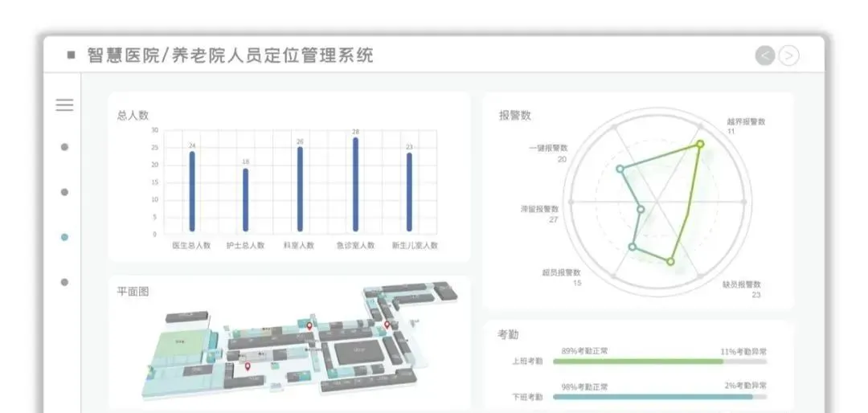
Task: Click the 越界报警数 point on radar chart
Action: pos(699,145)
